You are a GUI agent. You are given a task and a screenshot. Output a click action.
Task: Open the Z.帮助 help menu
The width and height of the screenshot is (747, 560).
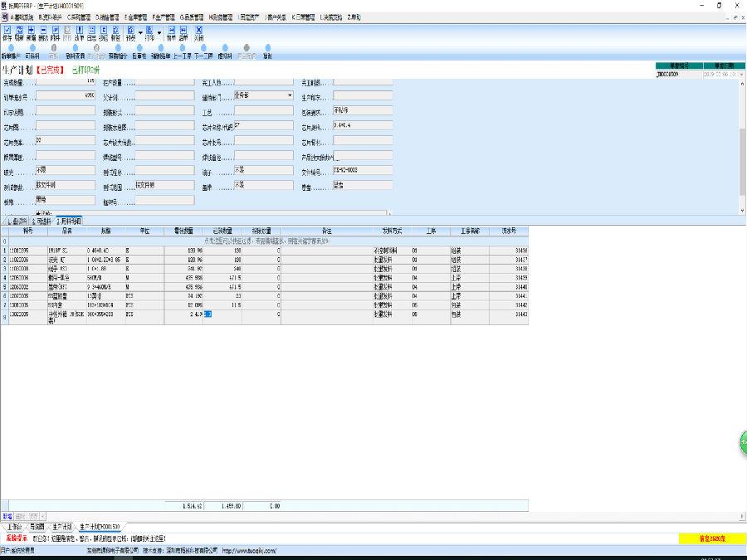[x=354, y=17]
